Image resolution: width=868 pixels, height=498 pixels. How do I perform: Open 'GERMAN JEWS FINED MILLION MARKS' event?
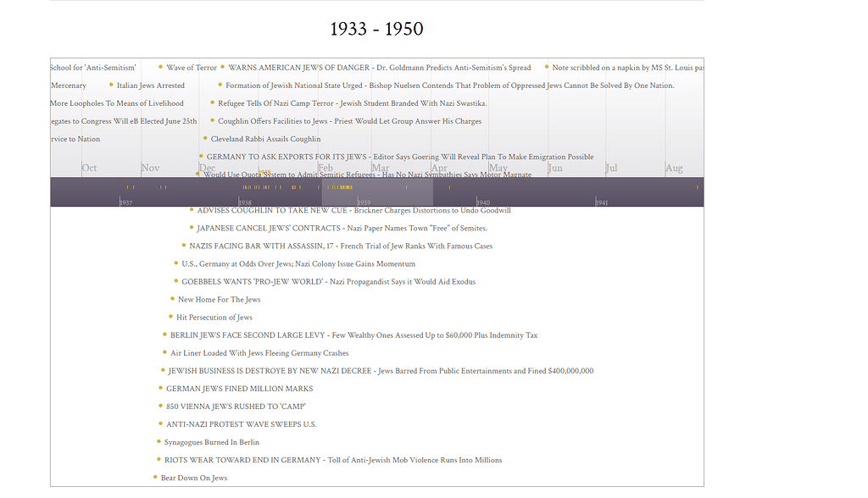coord(239,388)
